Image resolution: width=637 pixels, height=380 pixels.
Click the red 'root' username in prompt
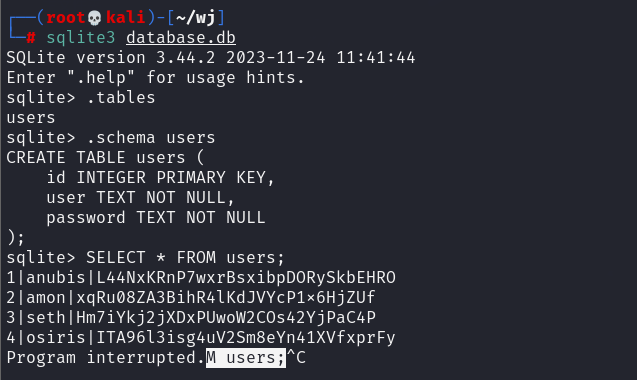click(65, 17)
